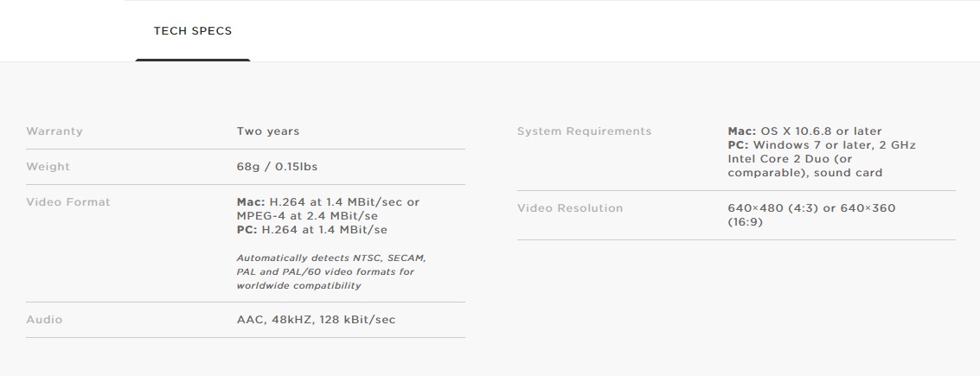Screen dimensions: 980x376
Task: Select the 'Two years' warranty value
Action: (x=268, y=131)
